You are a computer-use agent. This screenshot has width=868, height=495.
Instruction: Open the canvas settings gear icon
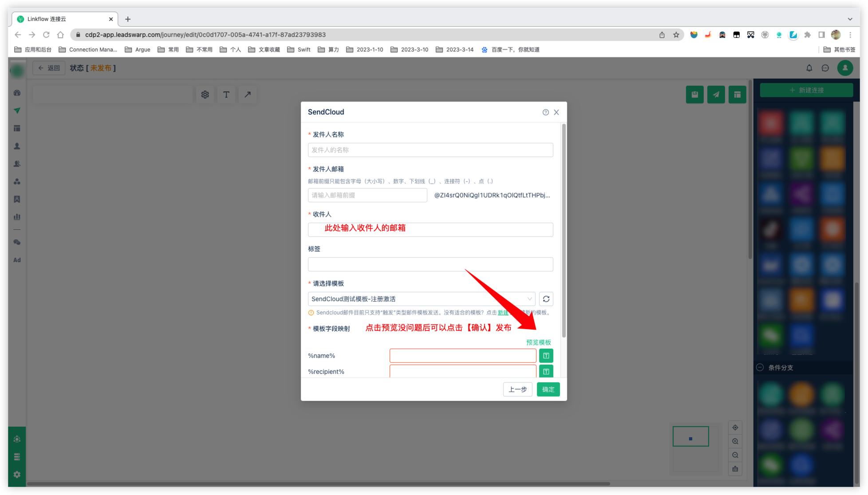(205, 94)
